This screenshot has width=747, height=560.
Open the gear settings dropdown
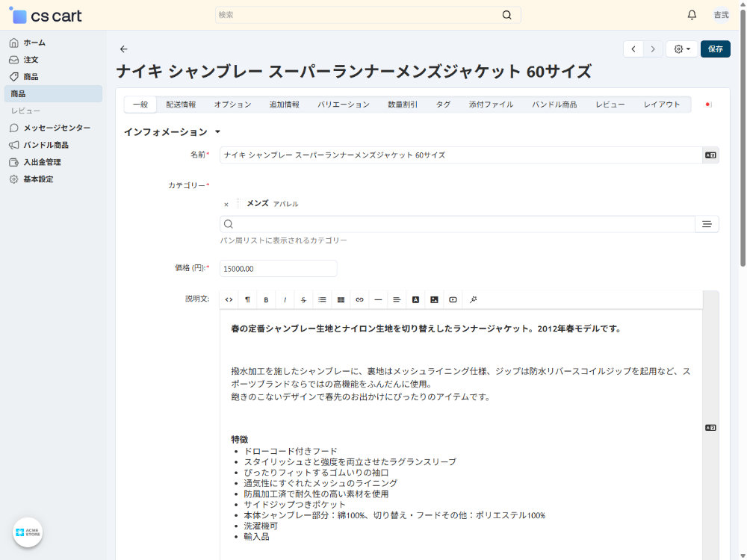[681, 49]
